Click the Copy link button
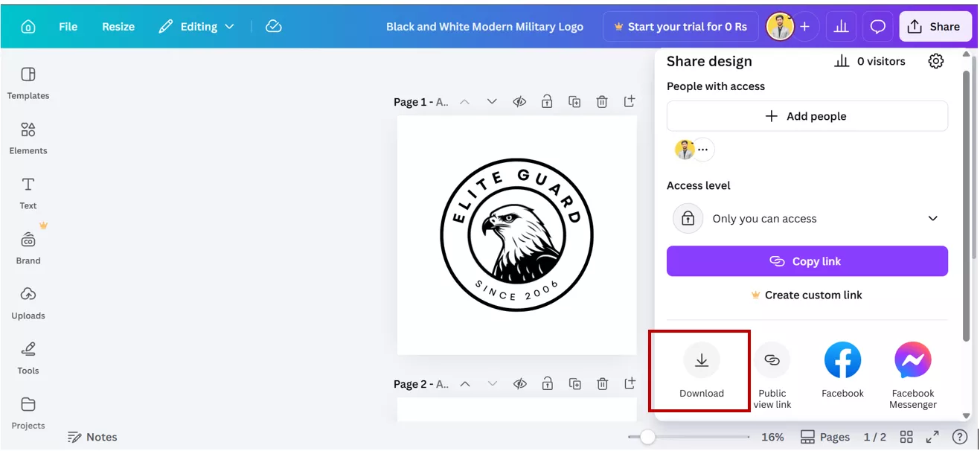Viewport: 980px width, 451px height. pyautogui.click(x=807, y=261)
